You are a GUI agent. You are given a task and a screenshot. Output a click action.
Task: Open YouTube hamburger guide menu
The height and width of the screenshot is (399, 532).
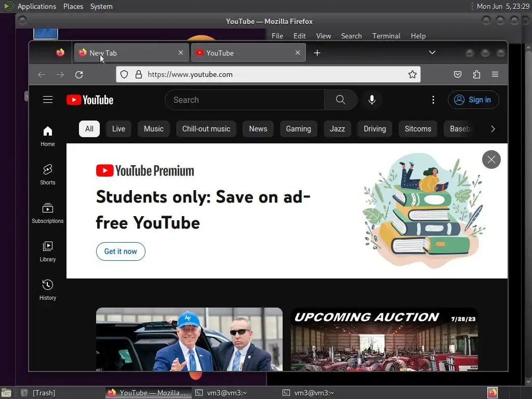point(48,99)
